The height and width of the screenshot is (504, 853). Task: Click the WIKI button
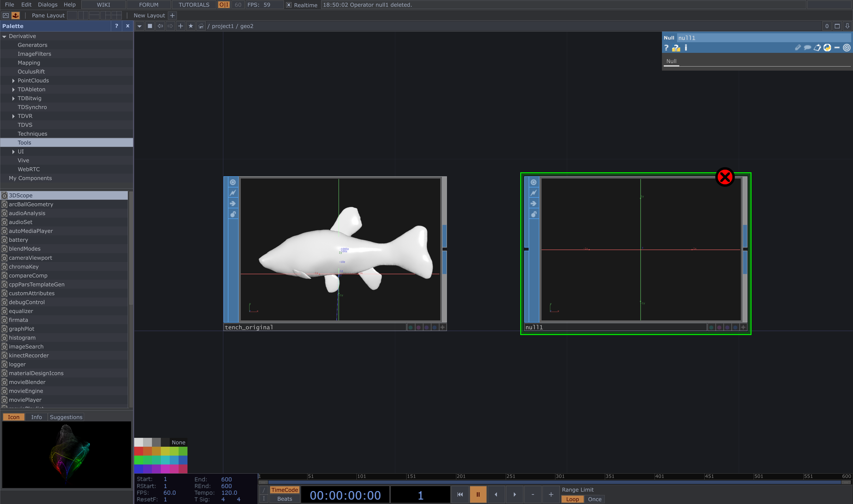(103, 5)
